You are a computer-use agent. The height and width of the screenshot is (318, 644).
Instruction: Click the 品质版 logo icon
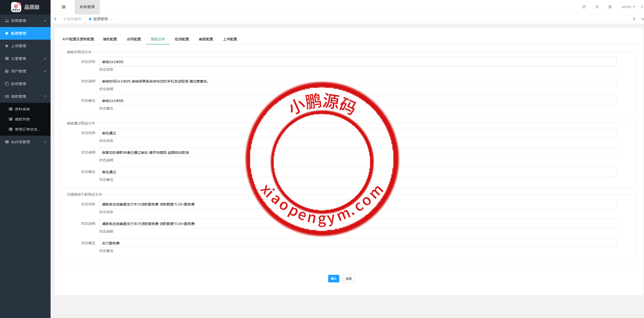tap(16, 7)
